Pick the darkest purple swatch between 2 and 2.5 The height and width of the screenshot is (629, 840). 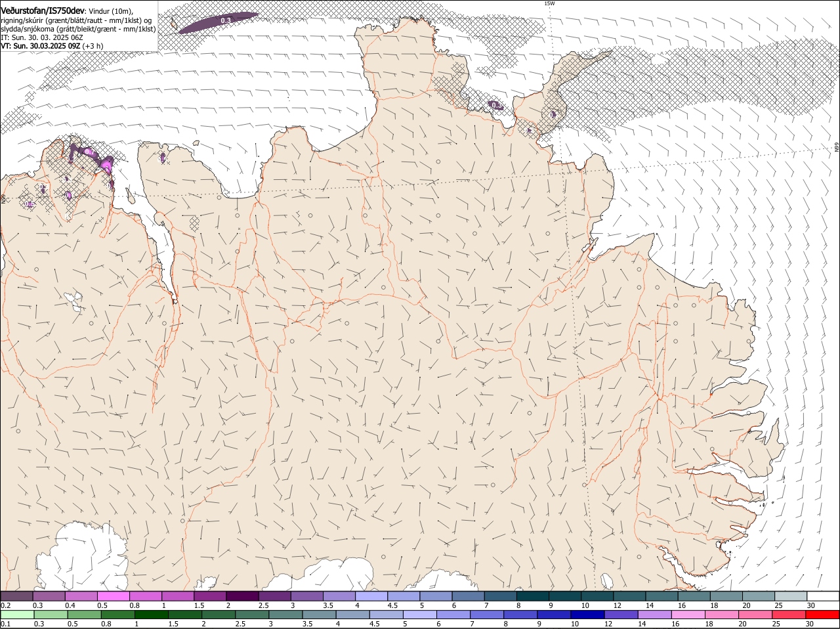[x=242, y=596]
